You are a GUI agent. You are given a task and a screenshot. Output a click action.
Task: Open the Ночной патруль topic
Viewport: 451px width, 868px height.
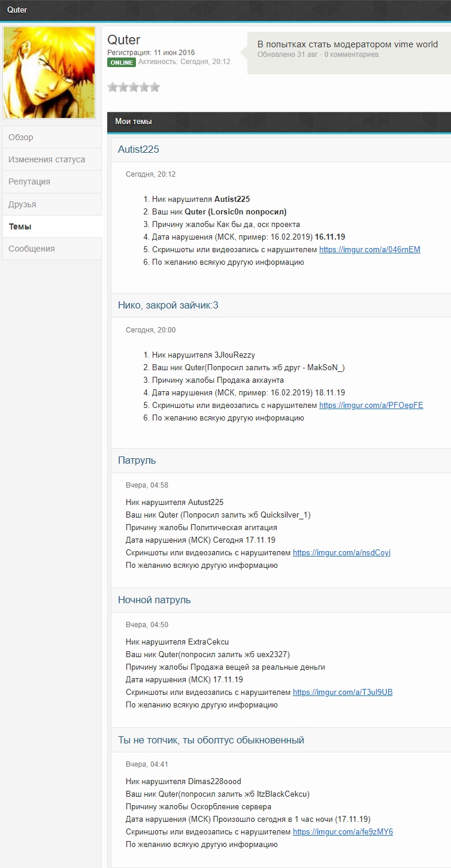coord(155,600)
